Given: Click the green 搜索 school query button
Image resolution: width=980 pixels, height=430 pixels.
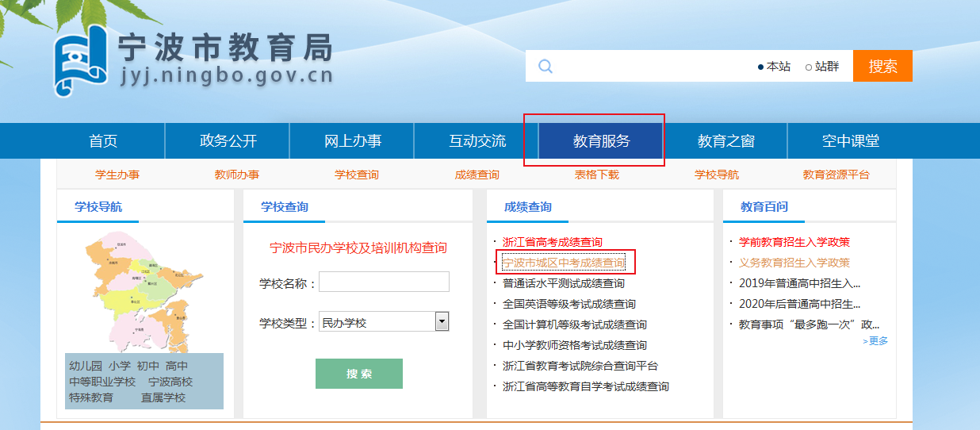Looking at the screenshot, I should 358,374.
